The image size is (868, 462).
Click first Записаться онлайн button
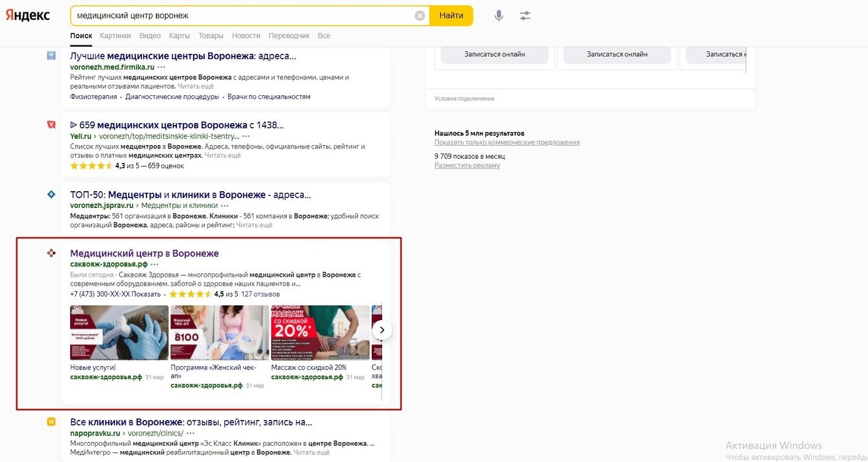pos(495,54)
